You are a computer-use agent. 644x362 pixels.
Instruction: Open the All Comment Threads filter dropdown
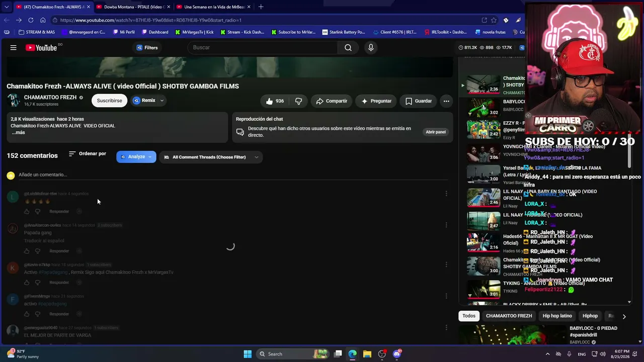pos(211,157)
